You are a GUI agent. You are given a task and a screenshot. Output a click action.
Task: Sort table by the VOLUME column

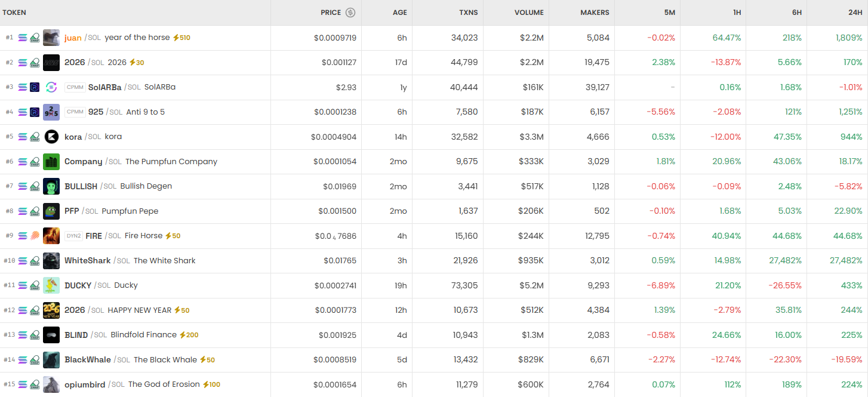coord(529,13)
